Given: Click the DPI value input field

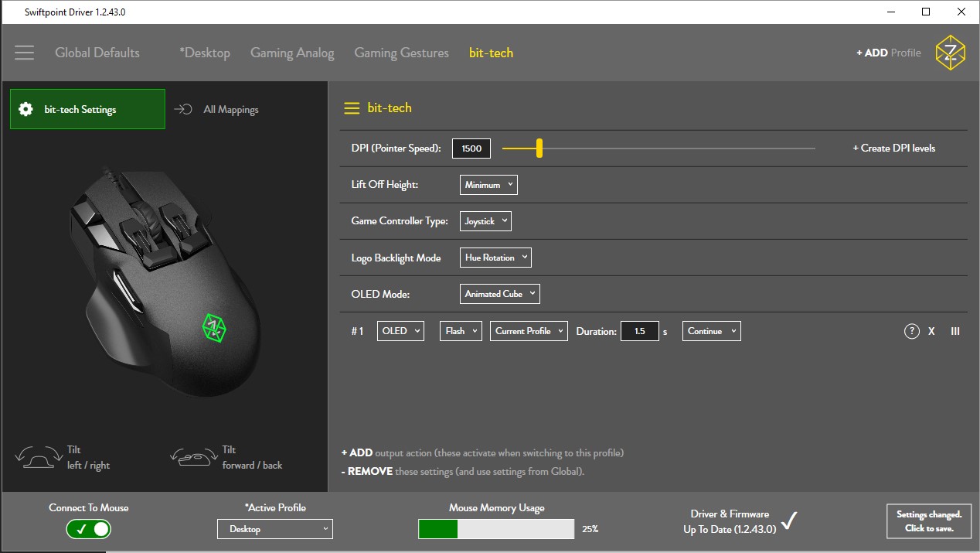Looking at the screenshot, I should coord(471,148).
